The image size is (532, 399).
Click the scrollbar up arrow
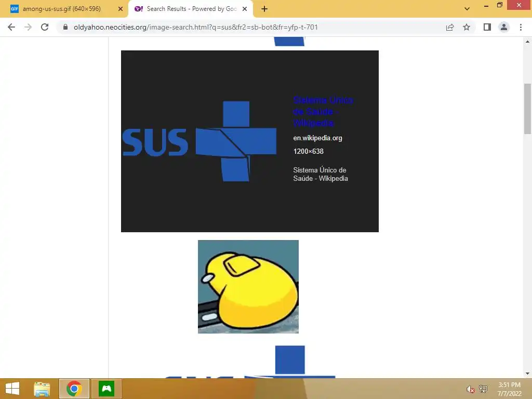coord(527,42)
